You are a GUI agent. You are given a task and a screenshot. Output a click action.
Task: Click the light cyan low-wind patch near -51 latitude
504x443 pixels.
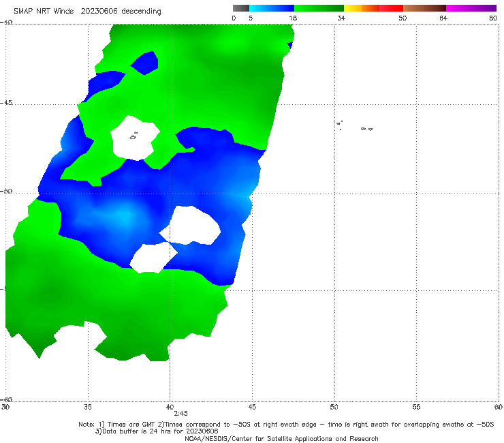pos(125,215)
